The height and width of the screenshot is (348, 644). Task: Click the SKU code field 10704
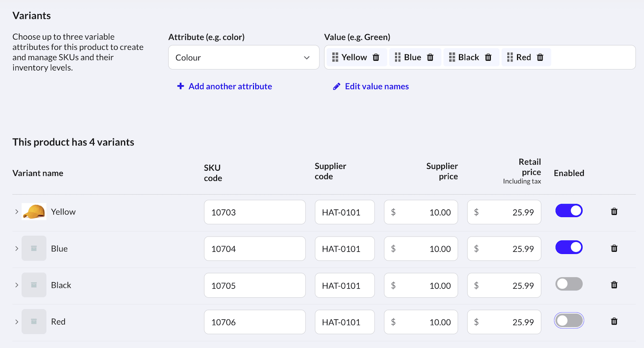[x=255, y=249]
